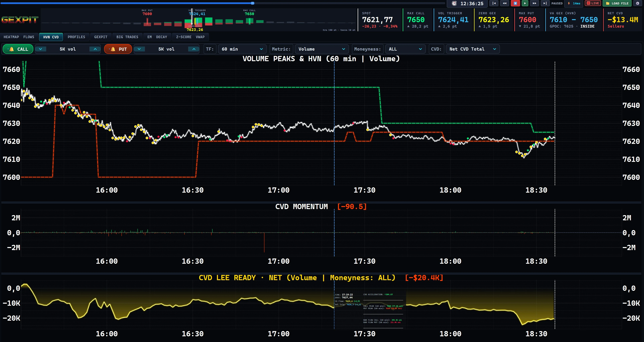Click the CVD MOMENTUM [-90.5] value
The image size is (644, 342).
click(352, 207)
